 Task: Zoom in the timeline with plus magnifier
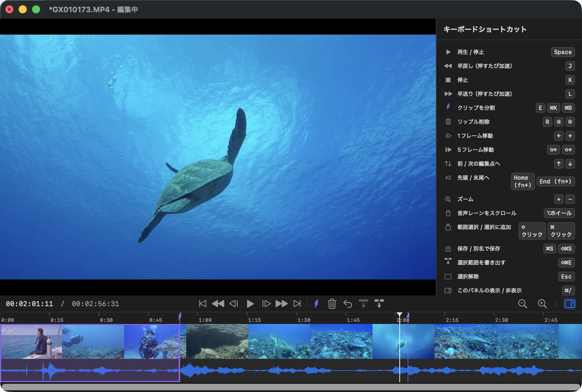coord(542,304)
